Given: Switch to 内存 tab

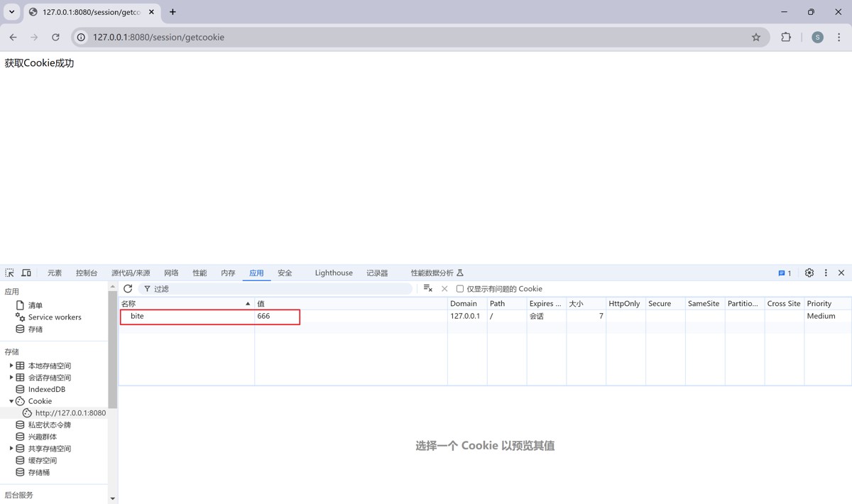Looking at the screenshot, I should (228, 273).
